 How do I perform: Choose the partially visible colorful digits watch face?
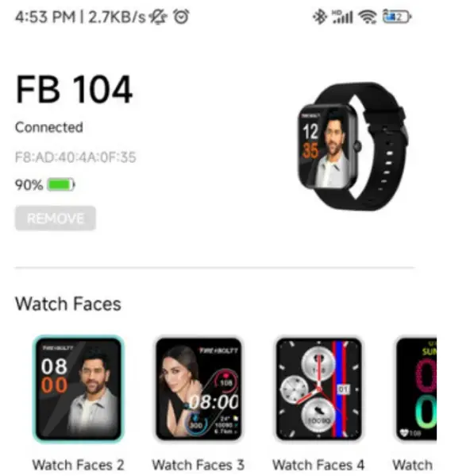point(416,389)
